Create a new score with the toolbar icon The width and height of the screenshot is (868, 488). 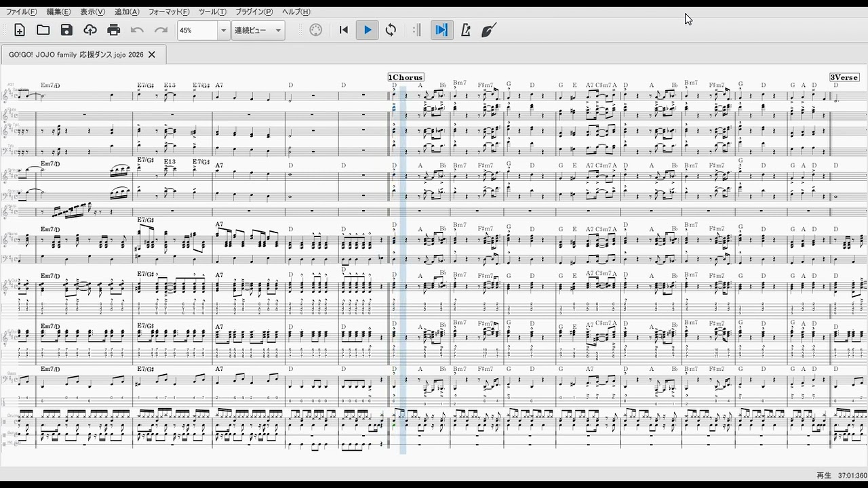(x=20, y=30)
